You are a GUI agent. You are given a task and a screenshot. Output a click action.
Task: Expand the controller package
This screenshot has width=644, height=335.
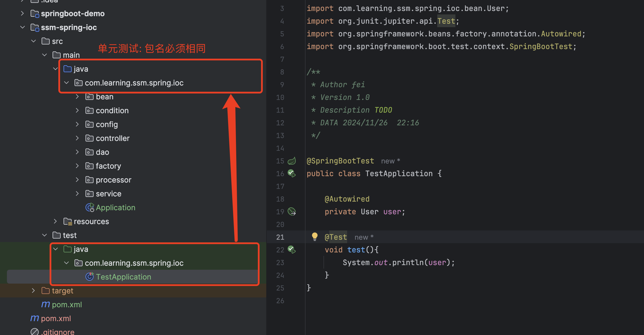(77, 138)
